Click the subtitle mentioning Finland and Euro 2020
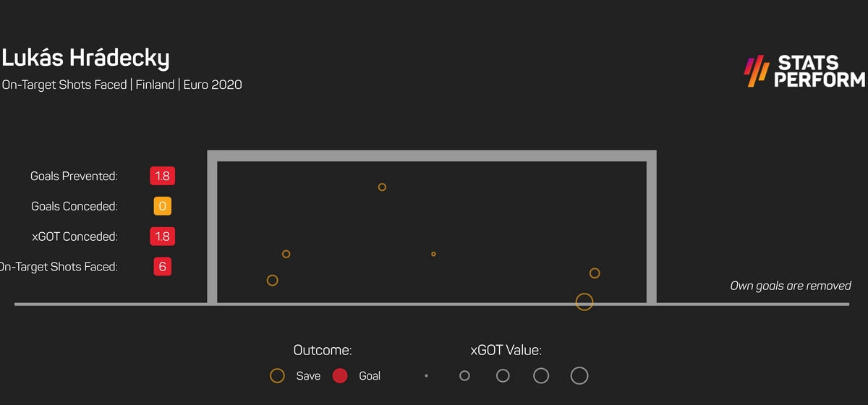Viewport: 868px width, 405px height. [x=122, y=85]
